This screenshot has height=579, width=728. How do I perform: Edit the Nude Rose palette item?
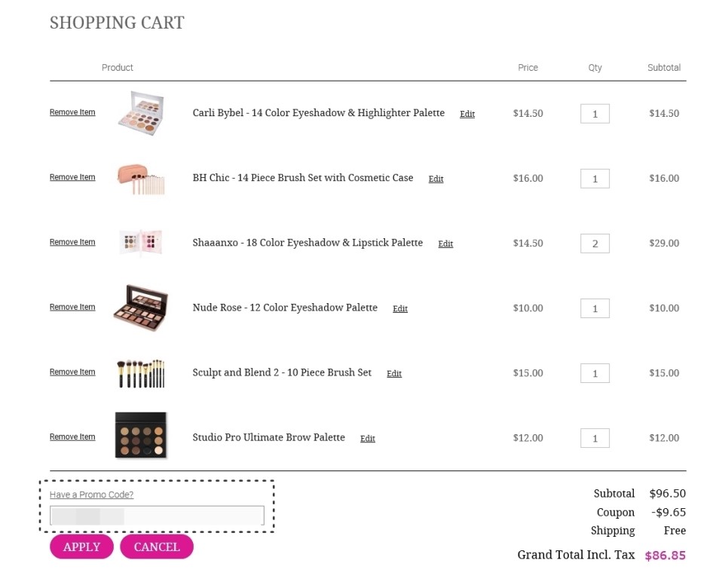pos(399,309)
